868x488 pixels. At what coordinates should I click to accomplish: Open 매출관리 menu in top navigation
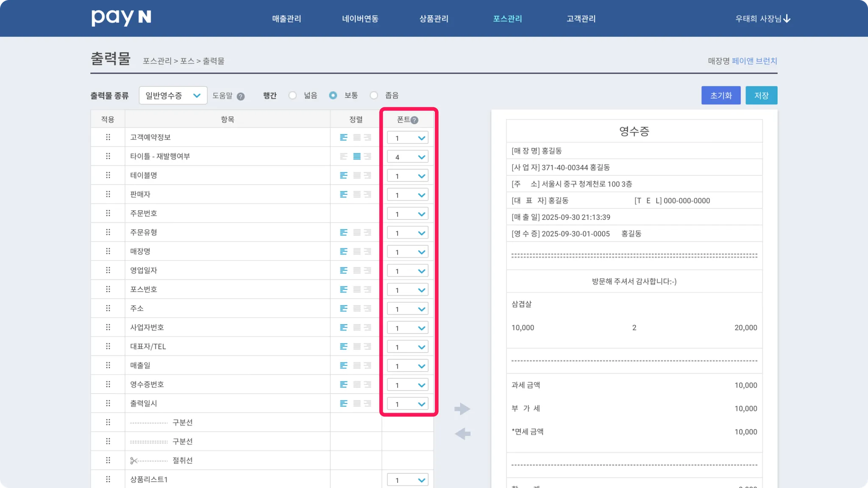tap(287, 19)
